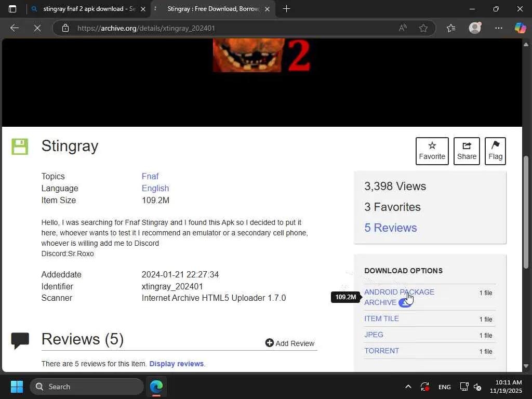Select the Discord:Sr.Roxo text
The image size is (532, 399).
tap(68, 254)
